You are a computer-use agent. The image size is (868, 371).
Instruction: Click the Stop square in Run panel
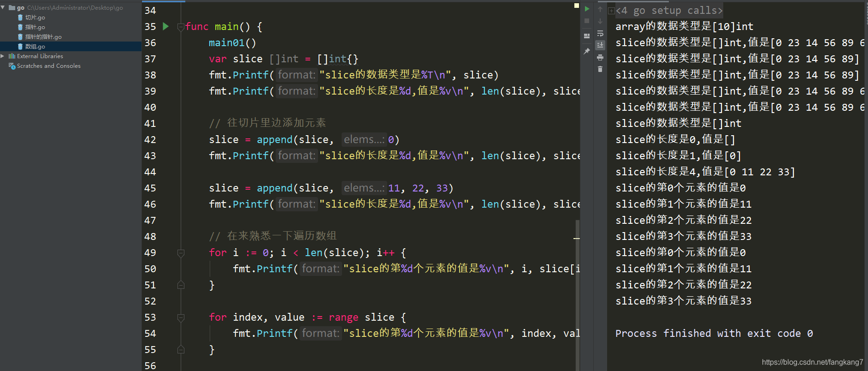coord(587,21)
